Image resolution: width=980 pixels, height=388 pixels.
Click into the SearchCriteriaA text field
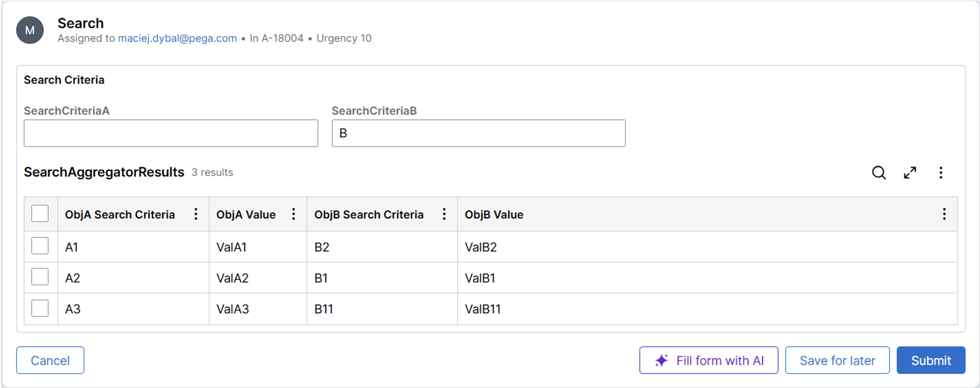[x=170, y=133]
